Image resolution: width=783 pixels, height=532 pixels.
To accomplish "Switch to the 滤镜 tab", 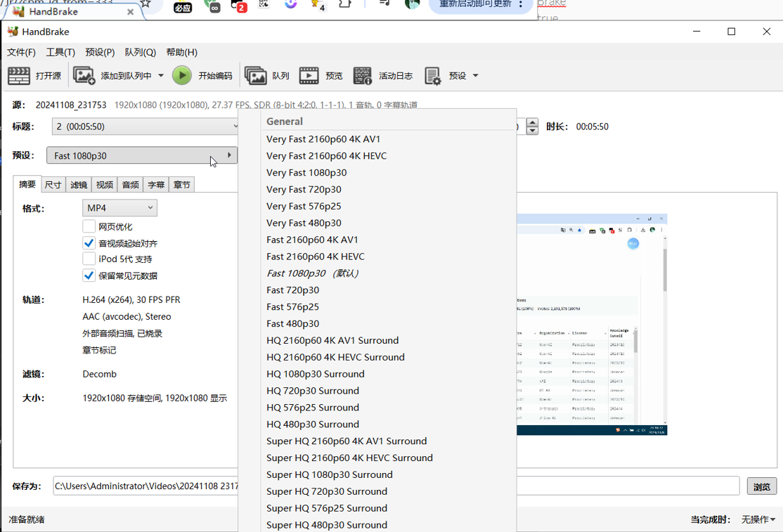I will click(79, 185).
